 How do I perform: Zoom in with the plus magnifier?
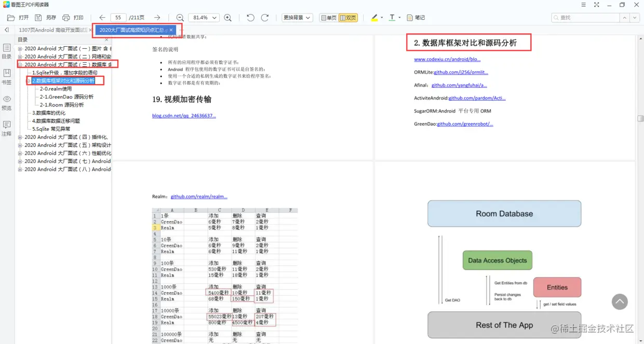point(227,18)
